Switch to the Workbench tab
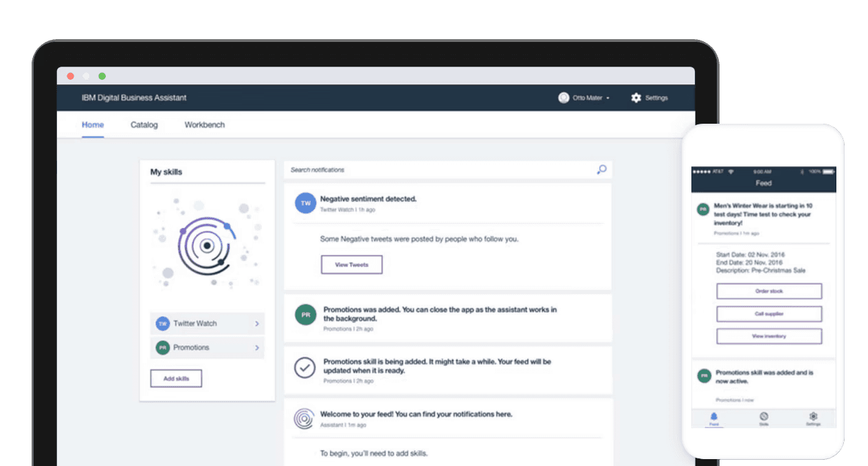The image size is (868, 466). [205, 125]
